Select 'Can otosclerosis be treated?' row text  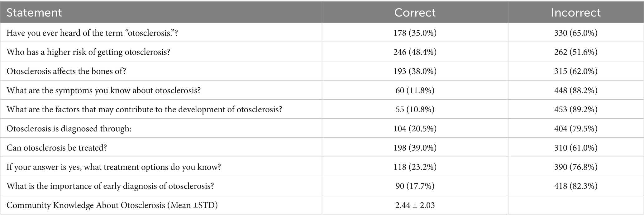coord(57,148)
